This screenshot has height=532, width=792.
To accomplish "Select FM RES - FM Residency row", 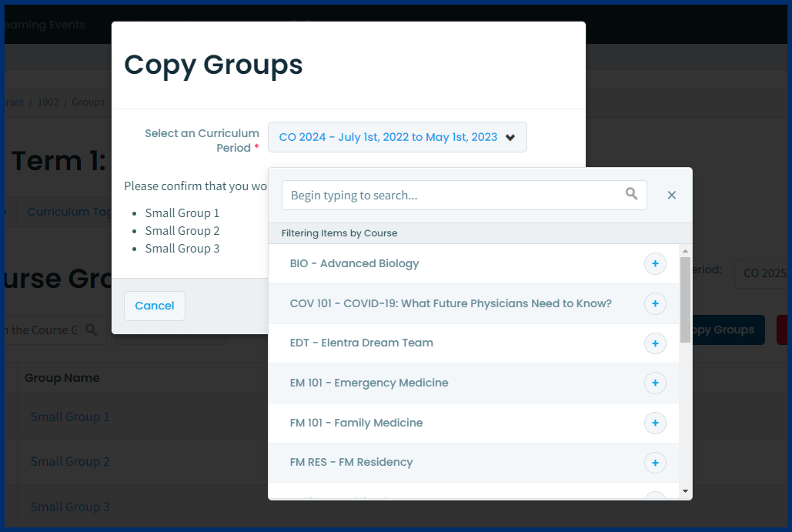I will (473, 462).
